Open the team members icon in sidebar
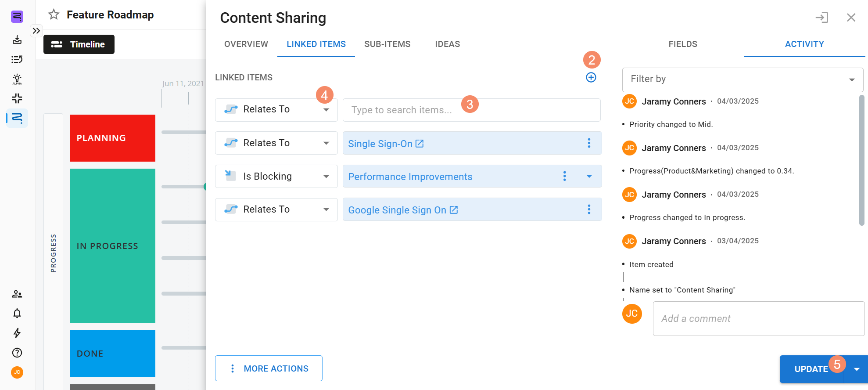 point(17,294)
